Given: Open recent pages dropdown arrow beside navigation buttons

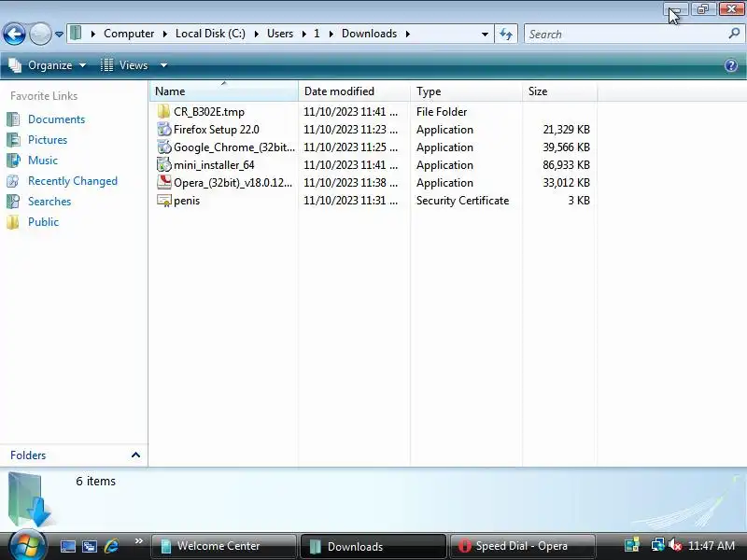Looking at the screenshot, I should [x=59, y=35].
